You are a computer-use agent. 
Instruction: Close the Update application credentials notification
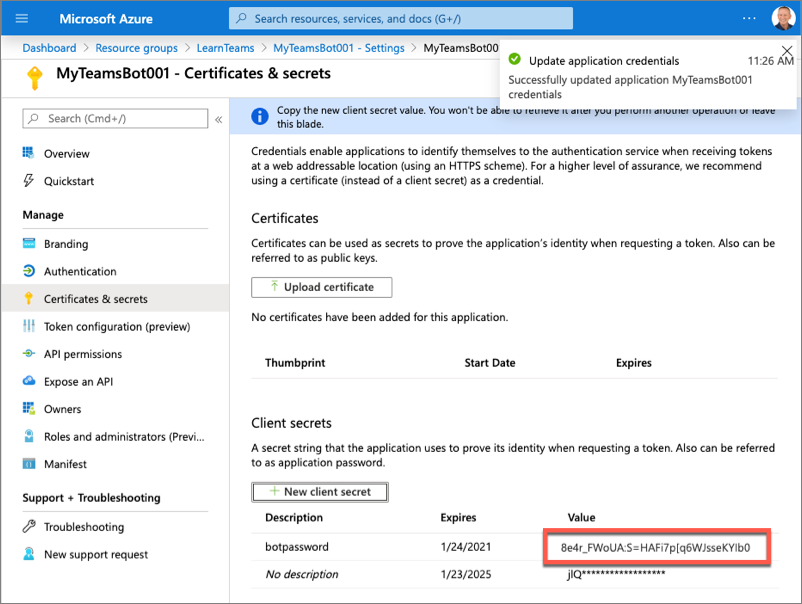[787, 51]
